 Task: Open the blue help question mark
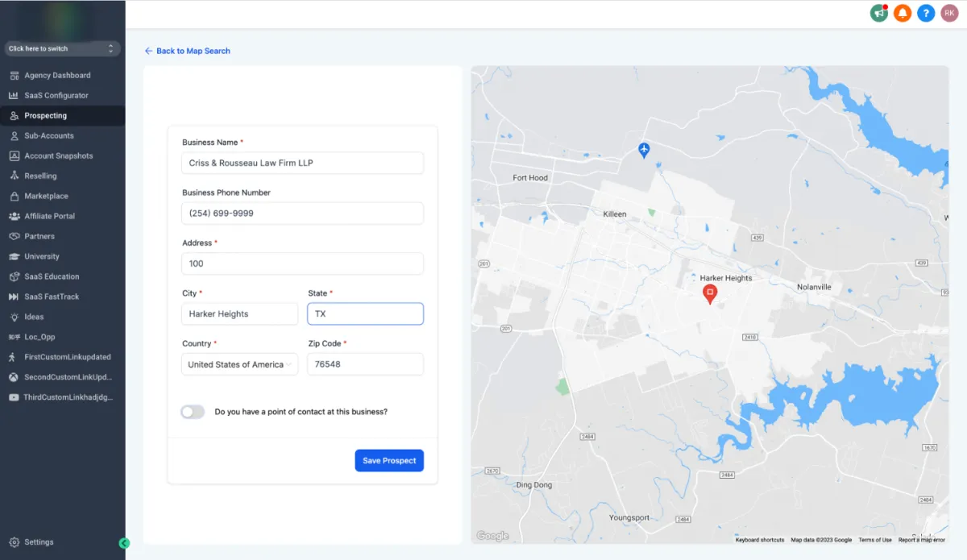click(x=926, y=13)
